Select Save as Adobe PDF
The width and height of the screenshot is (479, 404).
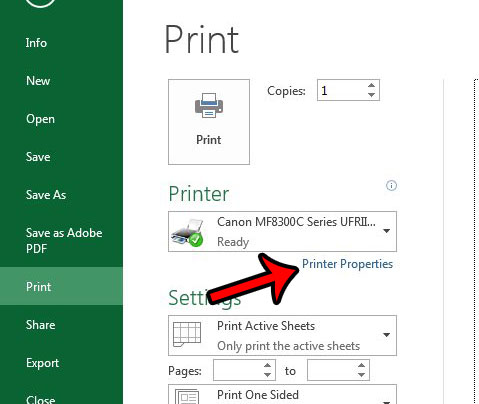(x=64, y=240)
